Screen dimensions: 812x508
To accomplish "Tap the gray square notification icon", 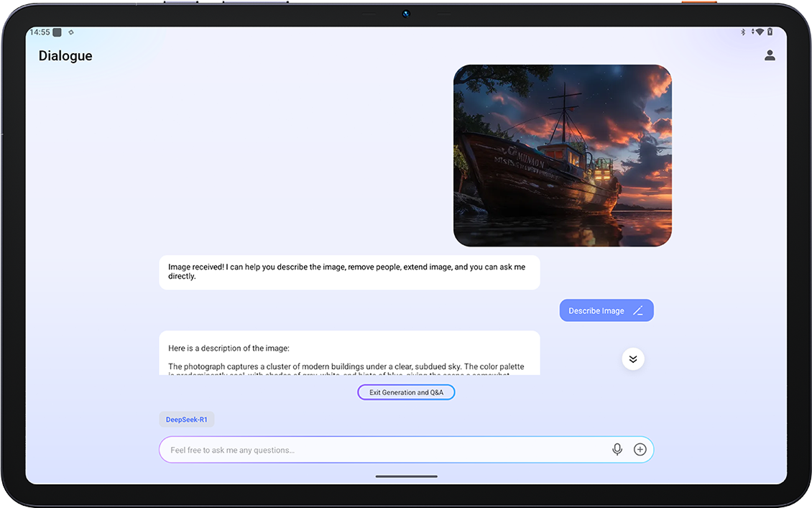I will click(x=57, y=32).
